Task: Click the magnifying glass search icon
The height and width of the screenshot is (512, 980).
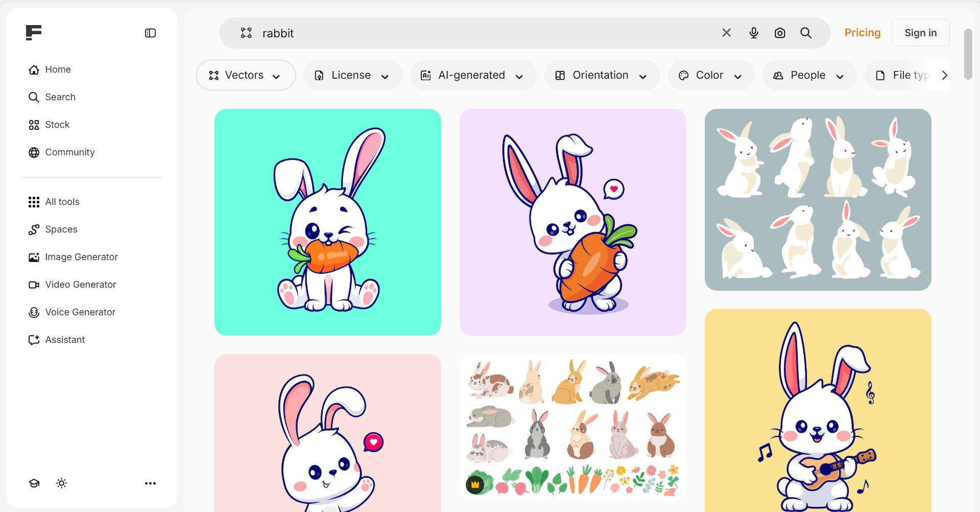Action: 806,33
